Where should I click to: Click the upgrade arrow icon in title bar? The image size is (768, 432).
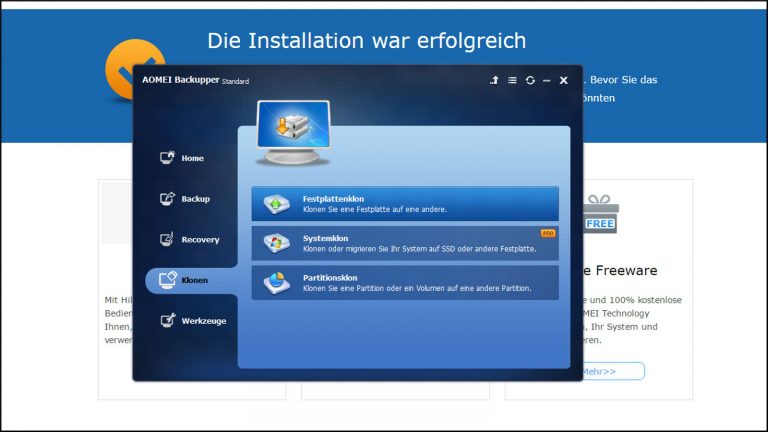coord(494,80)
